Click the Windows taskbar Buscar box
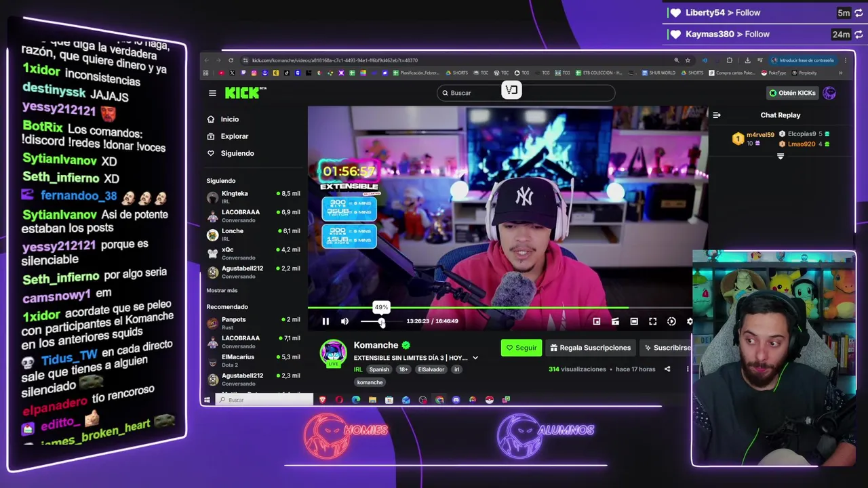868x488 pixels. (264, 400)
